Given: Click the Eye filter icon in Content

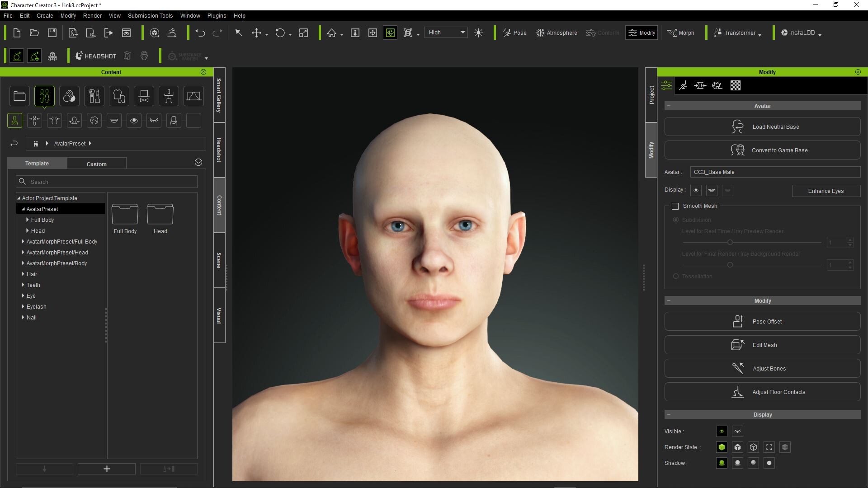Looking at the screenshot, I should click(134, 121).
